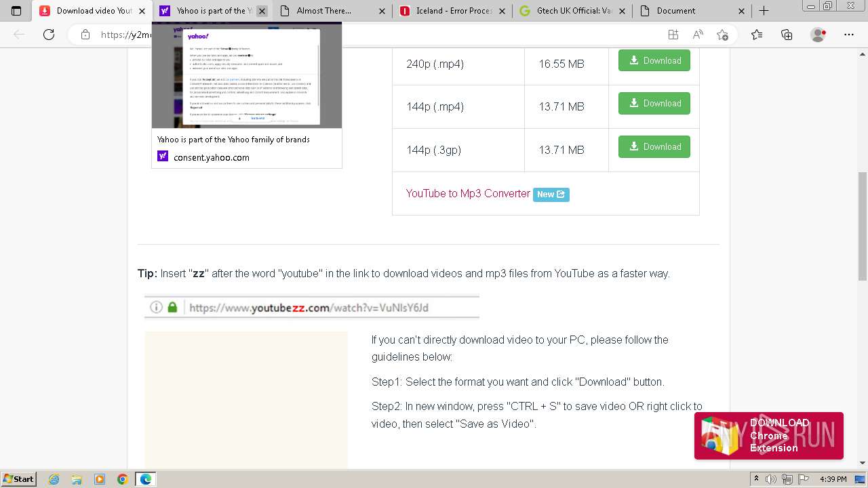Click scrollbar up arrow
868x488 pixels.
pos(862,54)
